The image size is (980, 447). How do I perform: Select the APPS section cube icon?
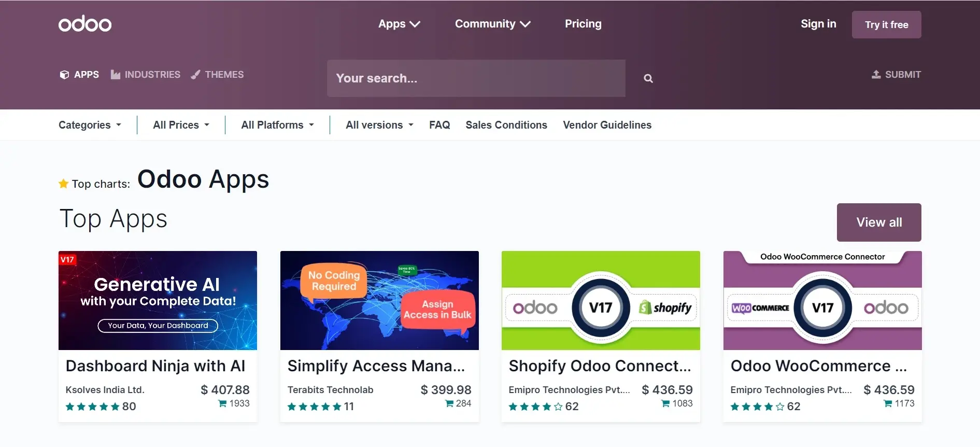coord(64,74)
